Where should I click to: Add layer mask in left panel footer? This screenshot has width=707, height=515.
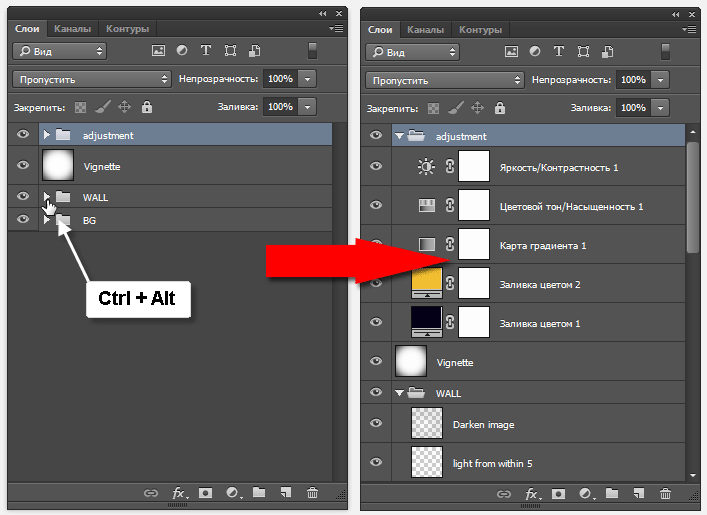coord(206,493)
